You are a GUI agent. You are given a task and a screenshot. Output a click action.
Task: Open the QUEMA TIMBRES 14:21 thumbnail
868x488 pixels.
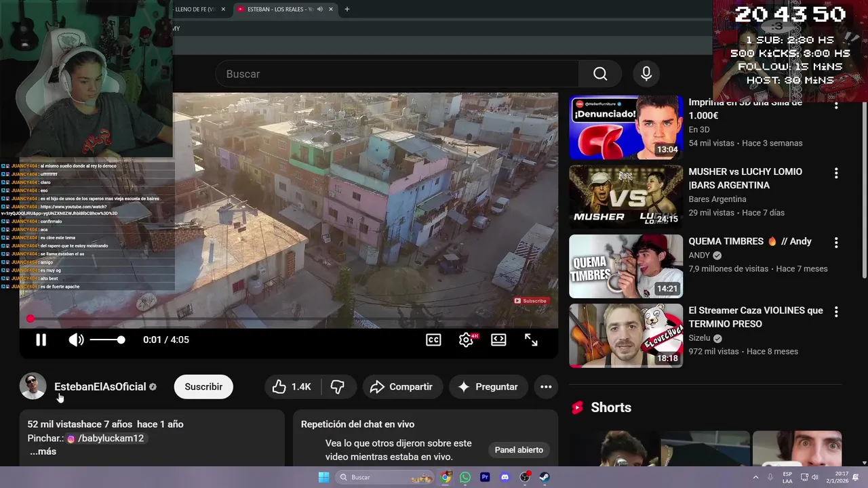tap(626, 266)
